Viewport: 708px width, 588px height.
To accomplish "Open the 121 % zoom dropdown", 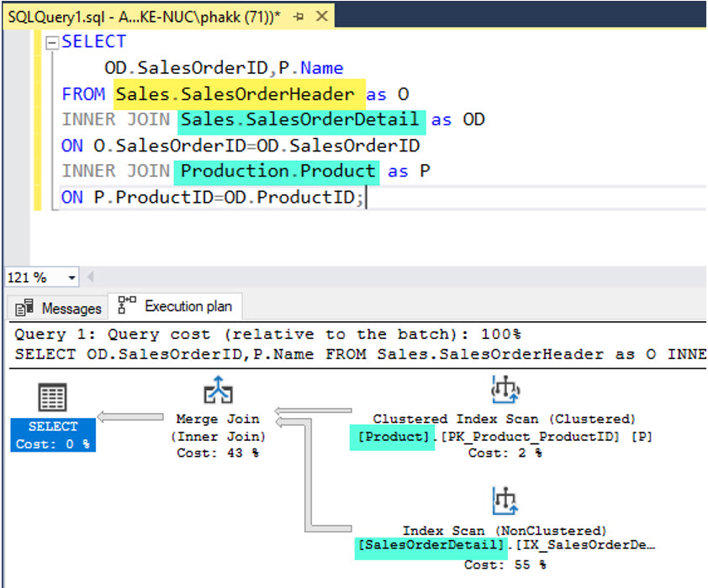I will [71, 278].
